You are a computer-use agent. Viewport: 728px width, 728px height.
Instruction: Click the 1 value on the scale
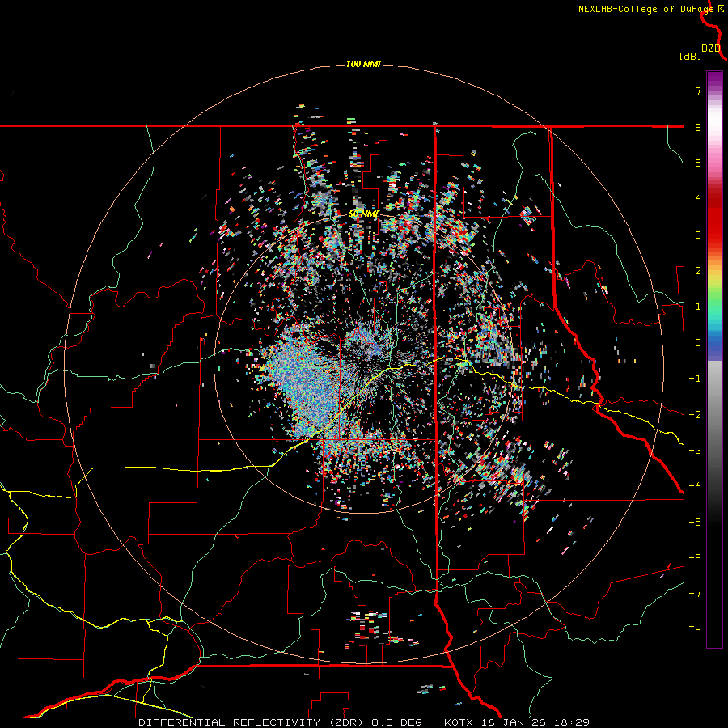click(x=698, y=307)
